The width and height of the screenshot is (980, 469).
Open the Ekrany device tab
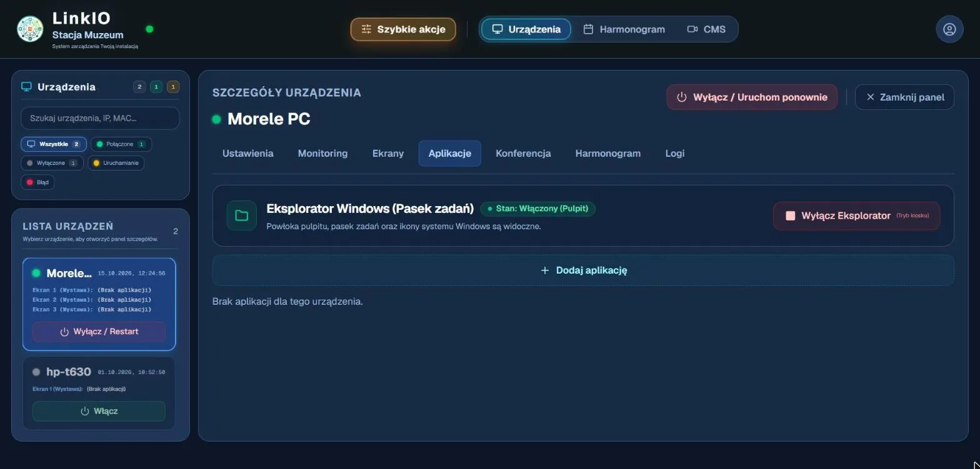click(x=388, y=153)
